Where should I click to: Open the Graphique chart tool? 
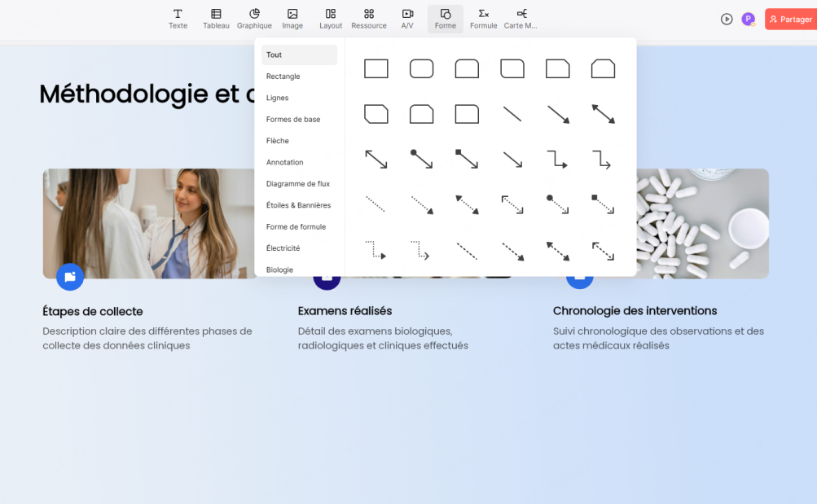254,19
